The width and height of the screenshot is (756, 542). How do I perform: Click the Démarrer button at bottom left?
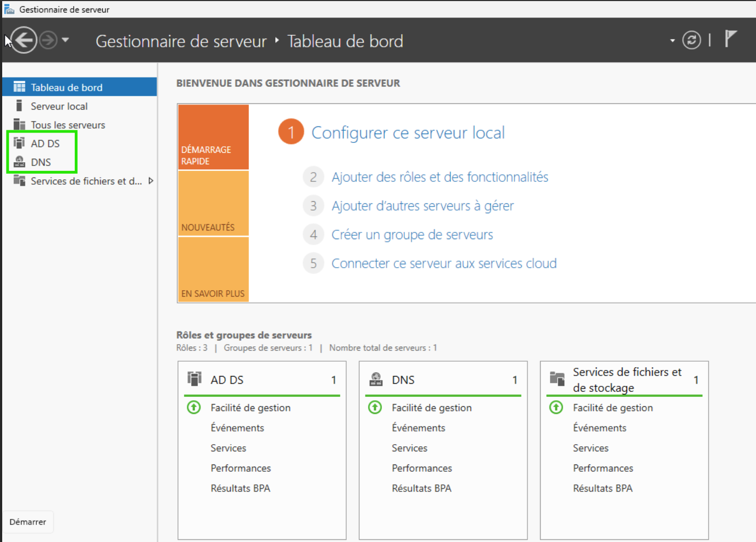tap(28, 522)
